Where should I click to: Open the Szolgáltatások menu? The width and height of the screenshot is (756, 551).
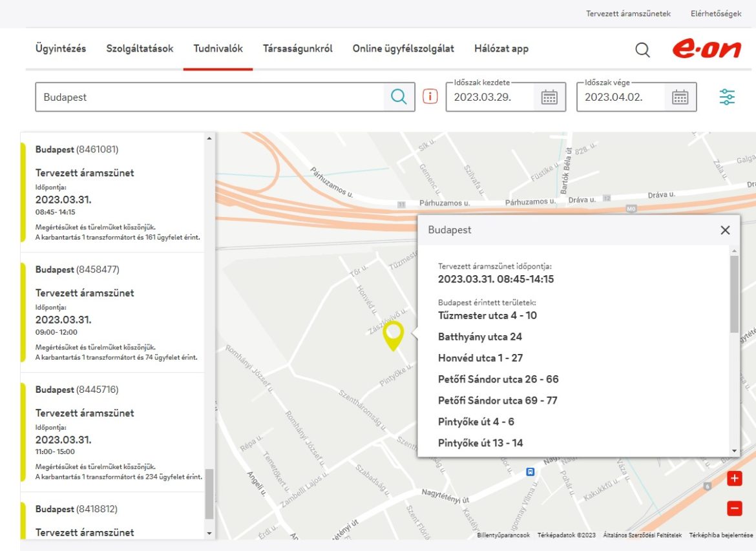tap(140, 48)
